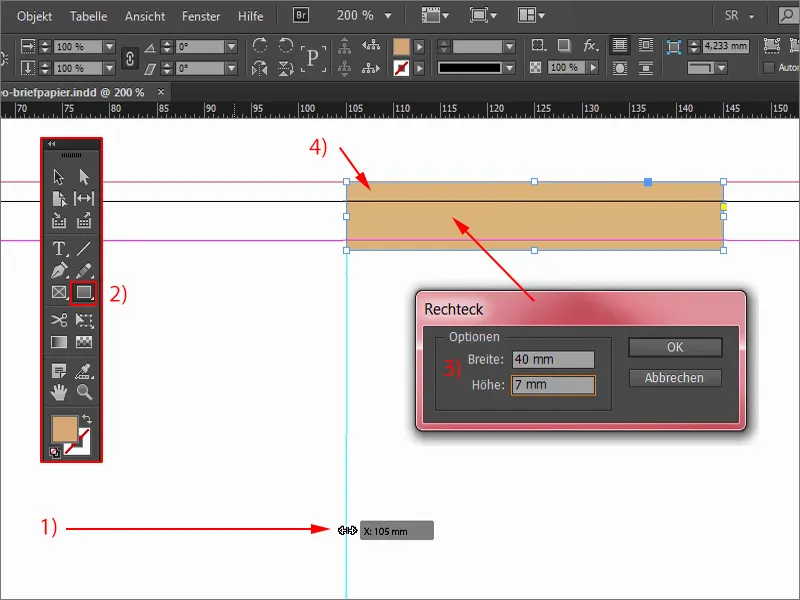This screenshot has height=600, width=800.
Task: Select the Pen tool
Action: point(59,270)
